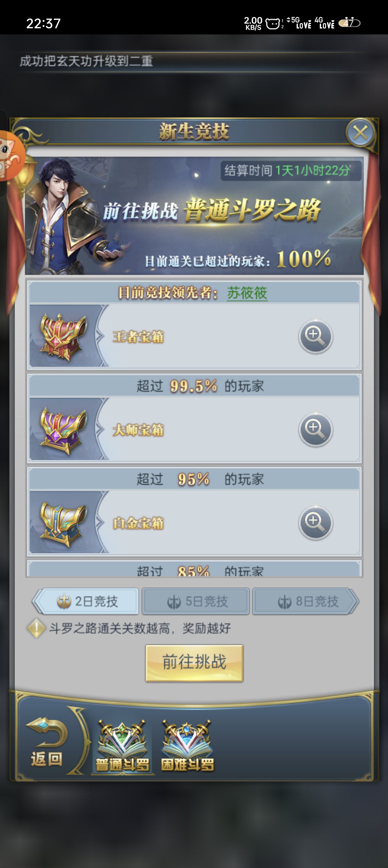388x868 pixels.
Task: Tap the 普通斗罗之路 banner
Action: pyautogui.click(x=194, y=216)
